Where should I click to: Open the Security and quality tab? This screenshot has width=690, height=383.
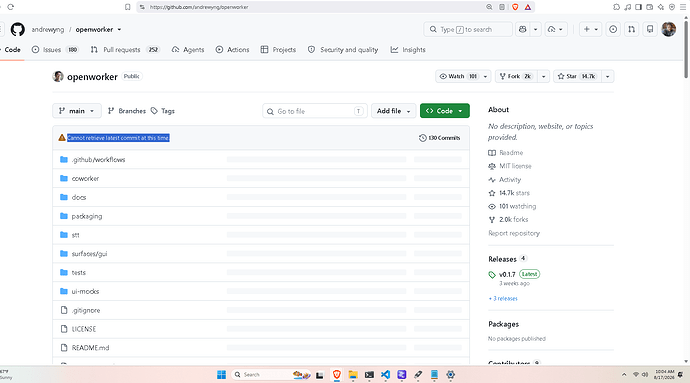[x=343, y=50]
